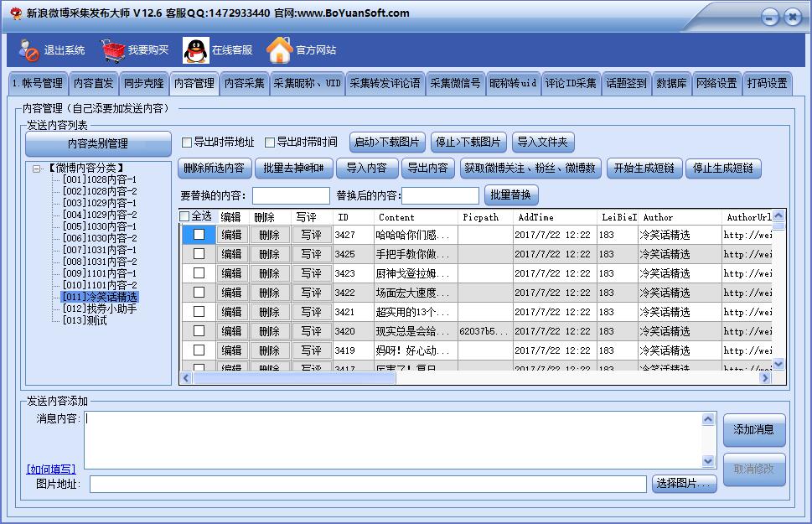Screen dimensions: 812x524
Task: Open the shopping cart 我要购买 icon
Action: pyautogui.click(x=113, y=50)
